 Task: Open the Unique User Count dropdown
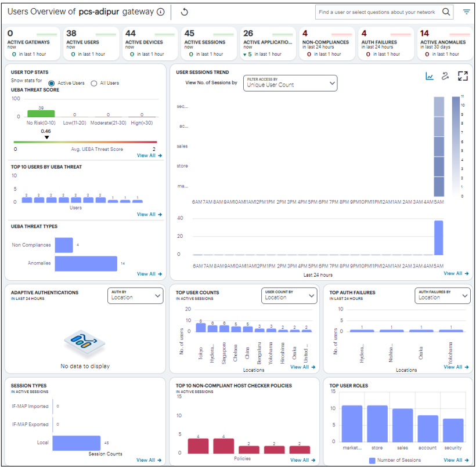[290, 83]
